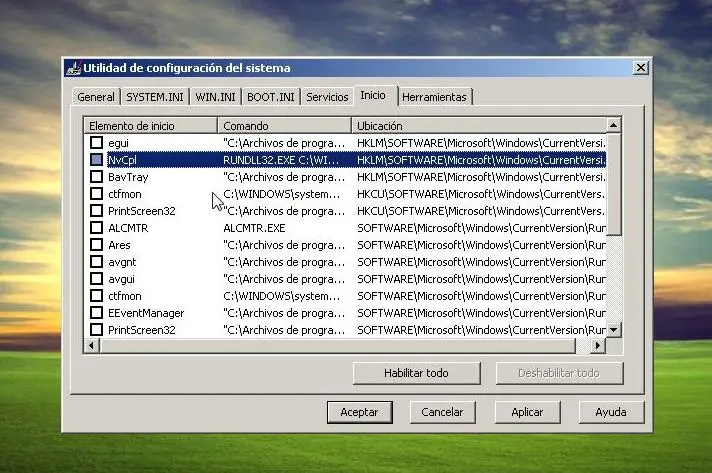Select the RUNDLL32.EXE command in the NvCpl row

pos(281,160)
